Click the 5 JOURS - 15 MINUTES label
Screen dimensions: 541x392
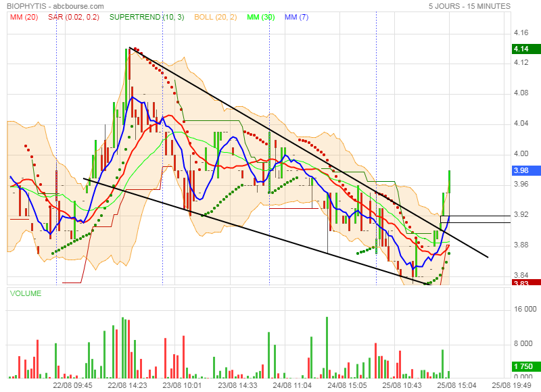point(469,6)
